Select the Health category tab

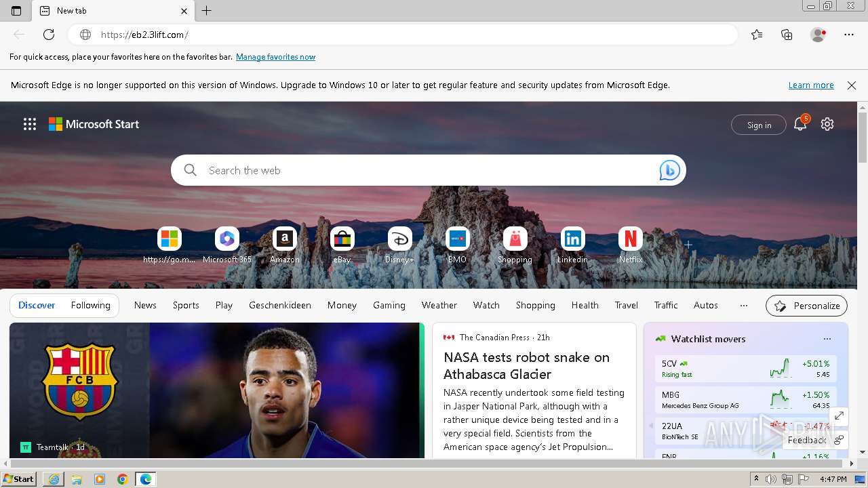click(585, 306)
